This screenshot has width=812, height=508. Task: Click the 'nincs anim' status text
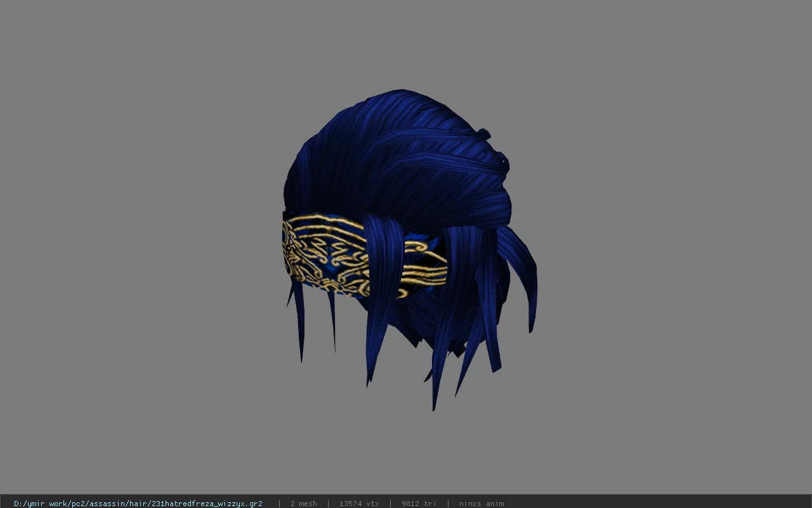pos(481,504)
